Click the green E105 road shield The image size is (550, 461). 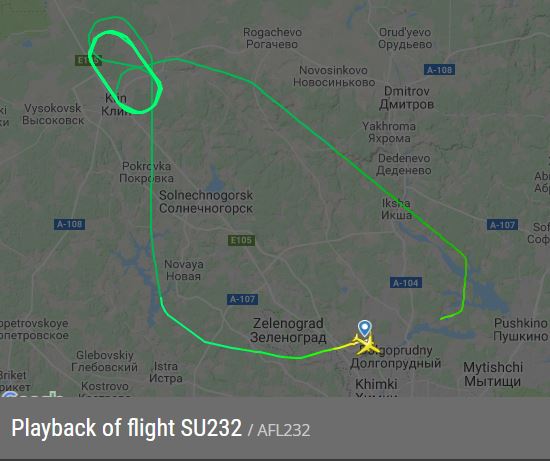(242, 240)
